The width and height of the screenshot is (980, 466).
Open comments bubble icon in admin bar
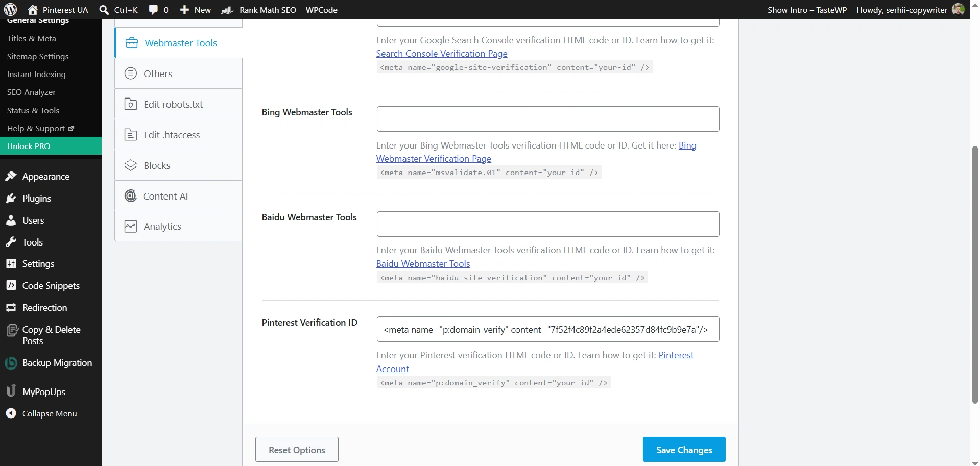point(153,10)
